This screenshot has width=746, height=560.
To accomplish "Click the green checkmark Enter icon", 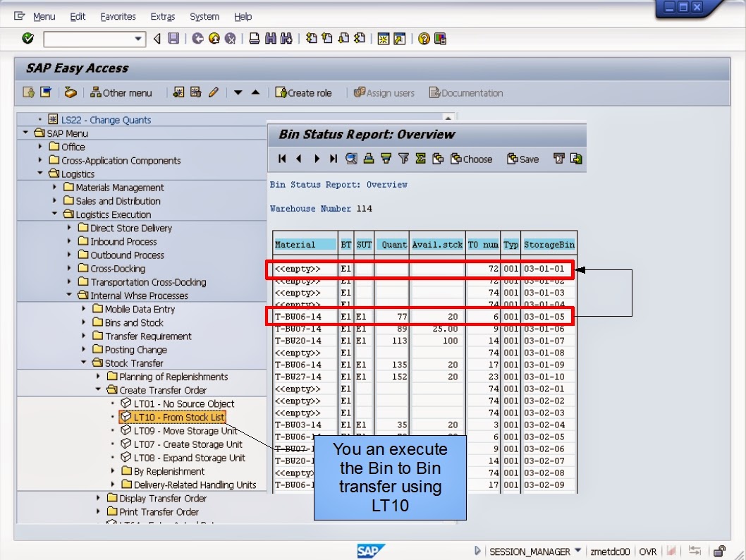I will click(x=27, y=39).
